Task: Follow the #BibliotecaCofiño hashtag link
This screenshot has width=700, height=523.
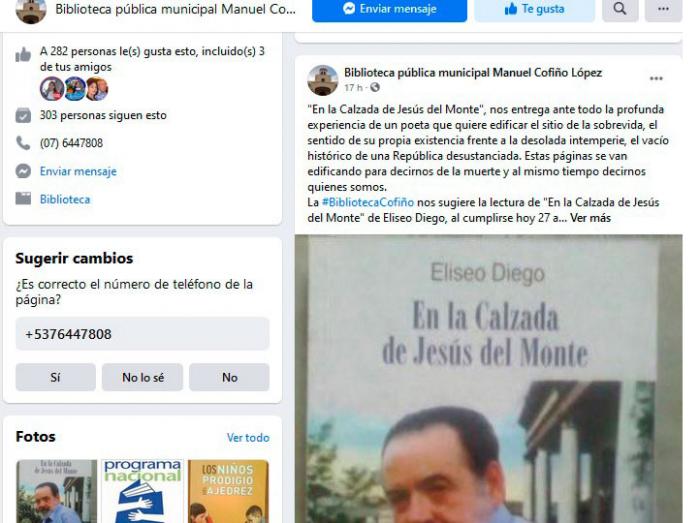Action: pos(368,203)
